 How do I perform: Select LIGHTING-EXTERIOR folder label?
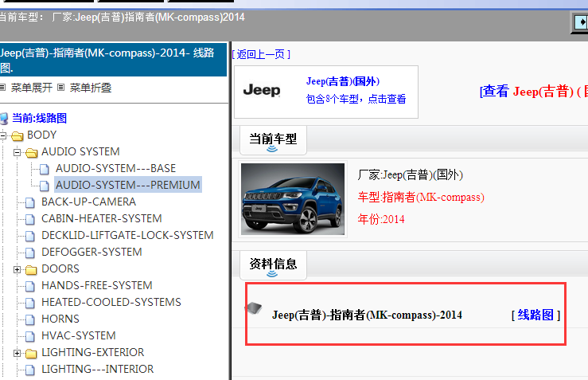click(x=92, y=352)
